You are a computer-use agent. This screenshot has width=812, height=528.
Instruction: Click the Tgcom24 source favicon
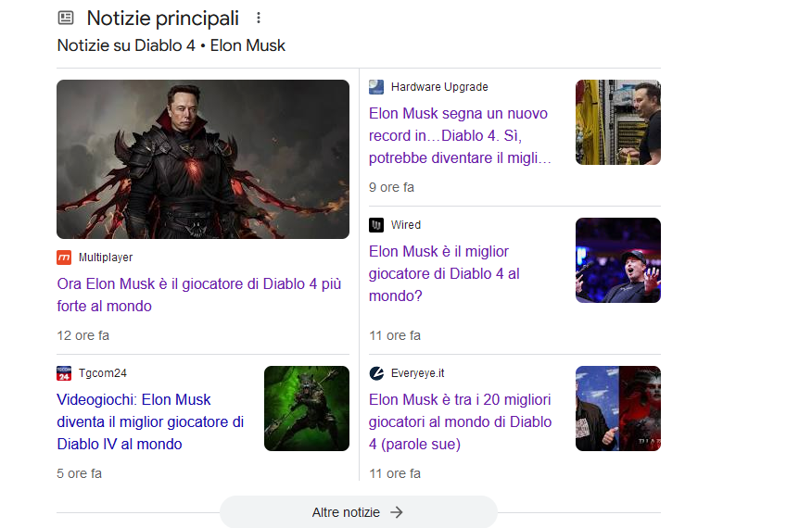tap(64, 373)
